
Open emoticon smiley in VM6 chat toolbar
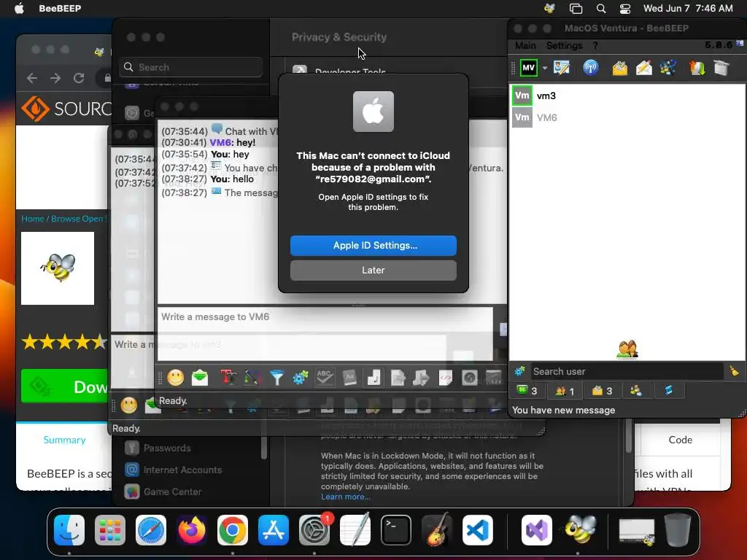[x=175, y=378]
